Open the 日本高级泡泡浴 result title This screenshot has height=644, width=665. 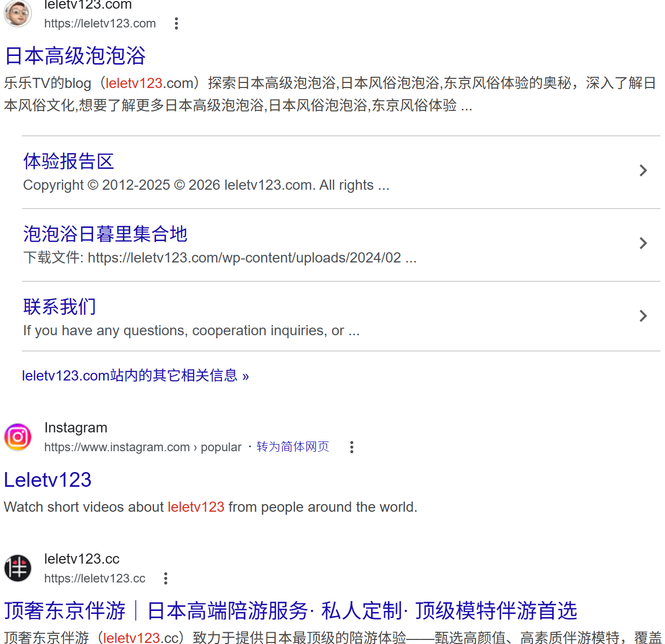[75, 56]
